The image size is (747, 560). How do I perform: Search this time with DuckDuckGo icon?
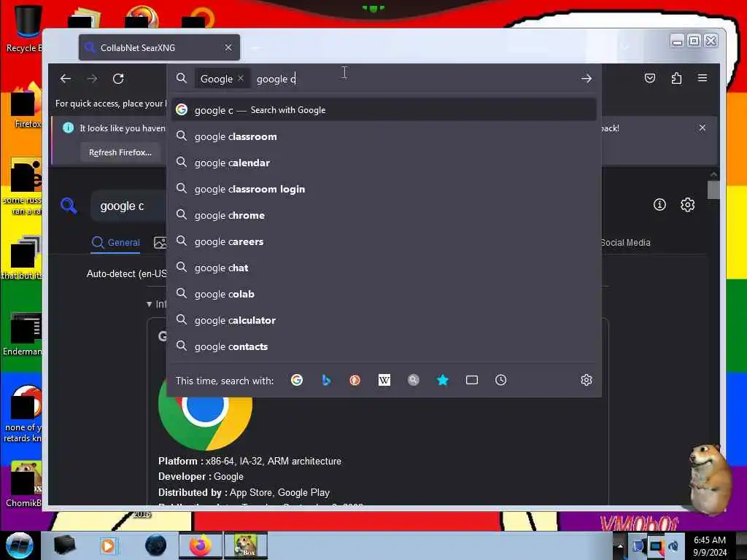[x=355, y=380]
